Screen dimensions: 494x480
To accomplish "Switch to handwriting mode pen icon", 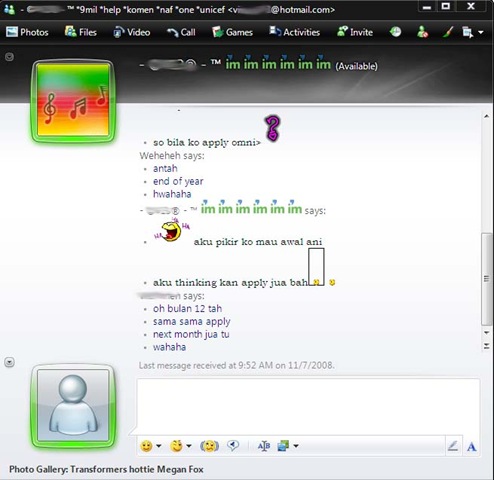I will point(453,446).
